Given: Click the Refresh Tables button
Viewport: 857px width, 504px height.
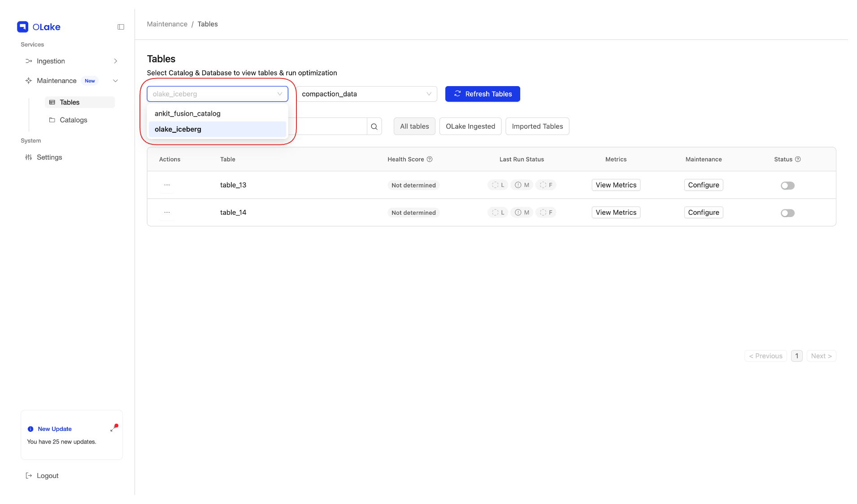Looking at the screenshot, I should pos(482,94).
